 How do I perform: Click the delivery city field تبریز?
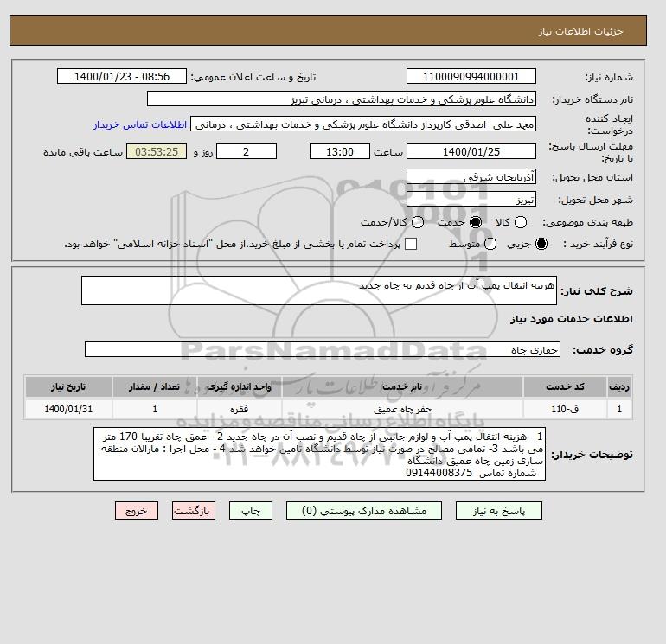[x=471, y=199]
